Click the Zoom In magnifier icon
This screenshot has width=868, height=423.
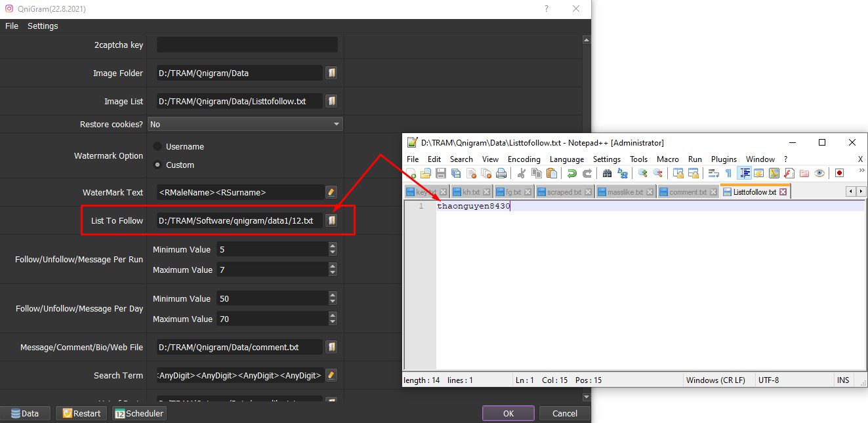[642, 173]
